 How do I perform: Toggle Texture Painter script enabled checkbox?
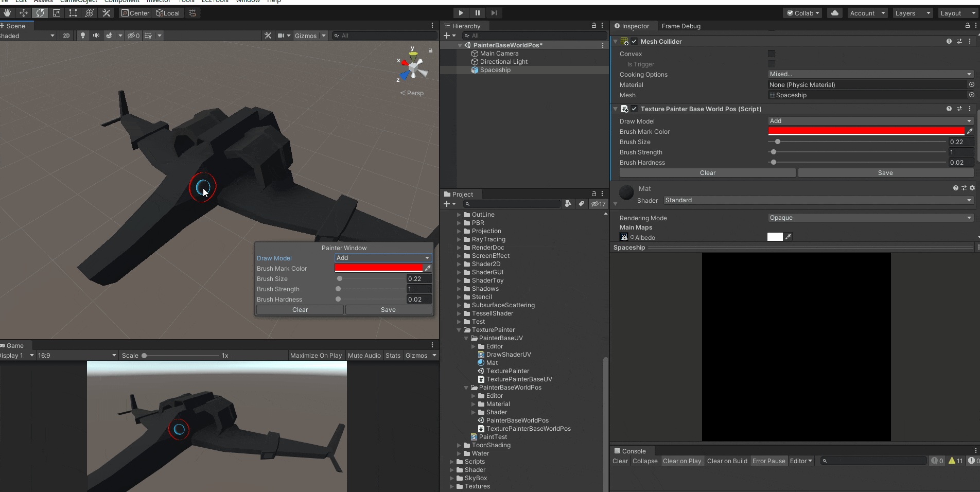coord(635,109)
